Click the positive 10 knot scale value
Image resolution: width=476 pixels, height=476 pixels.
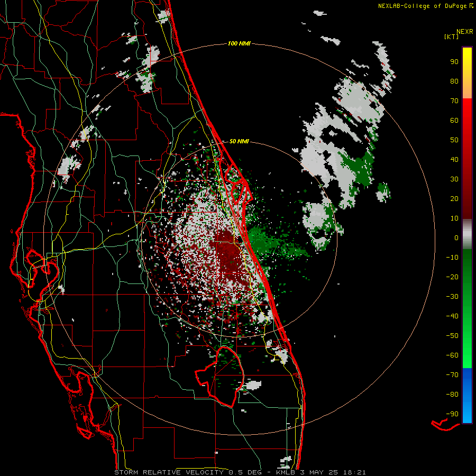454,218
